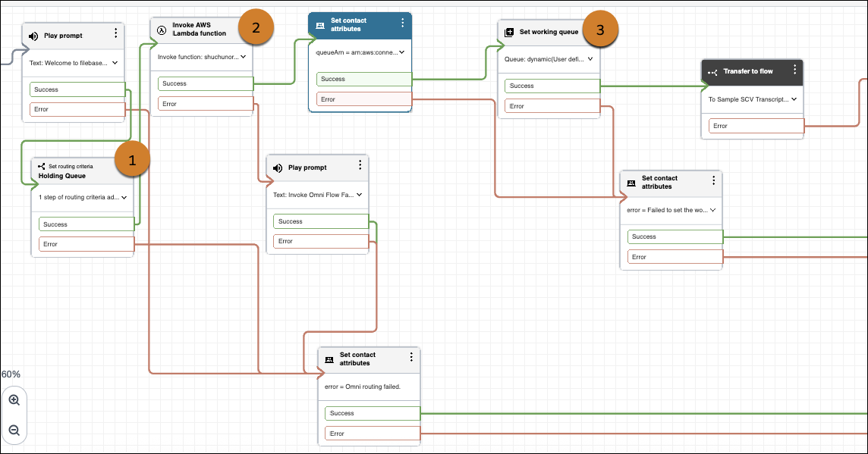The image size is (868, 454).
Task: Zoom out of the flow canvas
Action: [x=14, y=431]
